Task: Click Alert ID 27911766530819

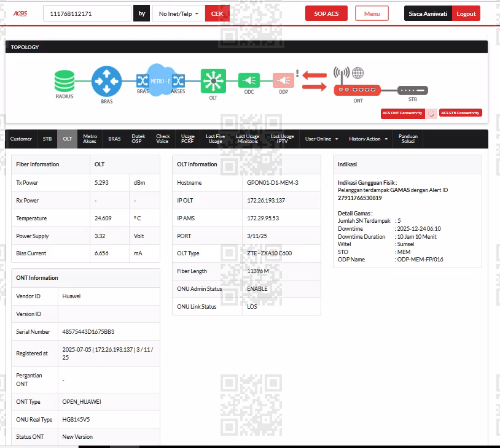Action: coord(360,198)
